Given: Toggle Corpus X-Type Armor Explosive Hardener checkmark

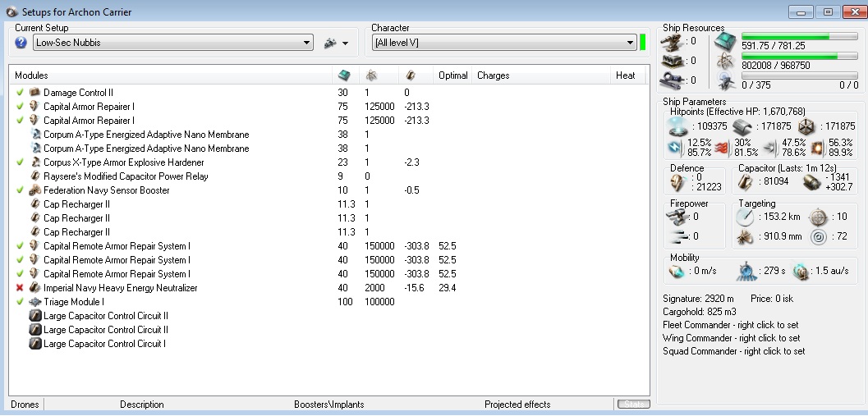Looking at the screenshot, I should (x=20, y=162).
